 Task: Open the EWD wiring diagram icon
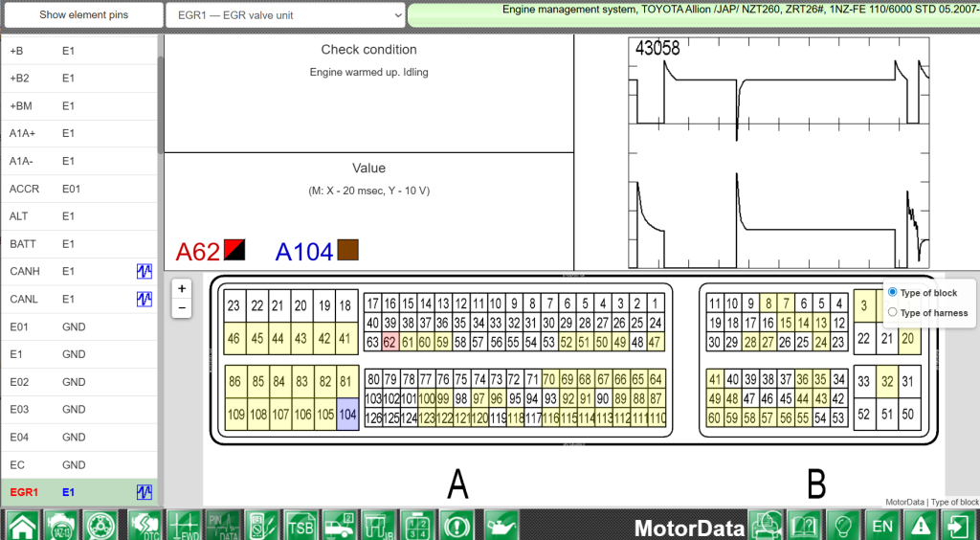coord(184,525)
